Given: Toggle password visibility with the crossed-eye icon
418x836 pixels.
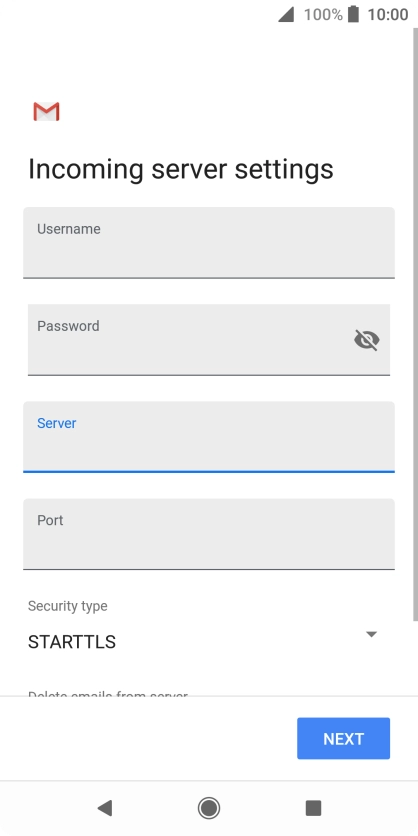Looking at the screenshot, I should [x=367, y=340].
